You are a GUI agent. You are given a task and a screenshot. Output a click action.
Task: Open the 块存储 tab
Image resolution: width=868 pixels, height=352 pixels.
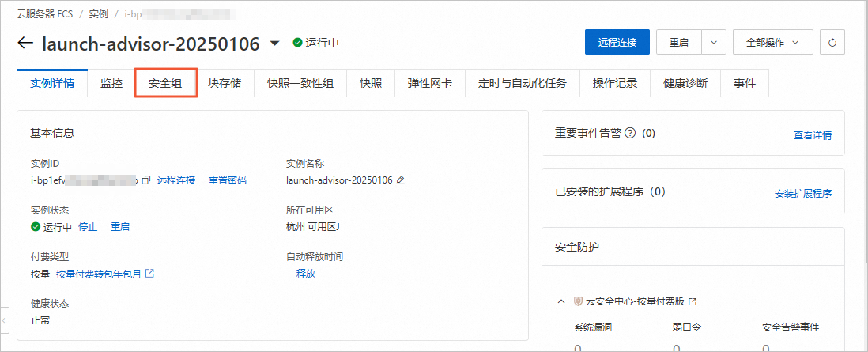tap(225, 84)
